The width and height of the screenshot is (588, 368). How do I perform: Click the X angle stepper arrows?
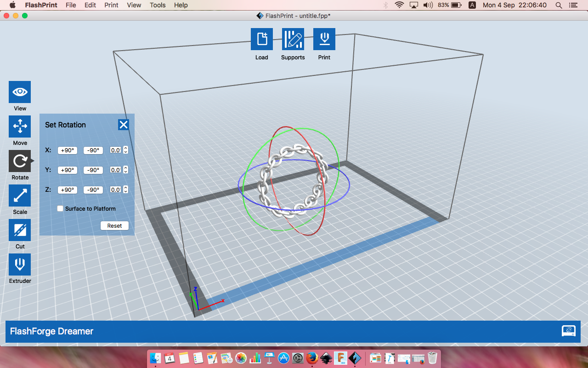click(125, 150)
